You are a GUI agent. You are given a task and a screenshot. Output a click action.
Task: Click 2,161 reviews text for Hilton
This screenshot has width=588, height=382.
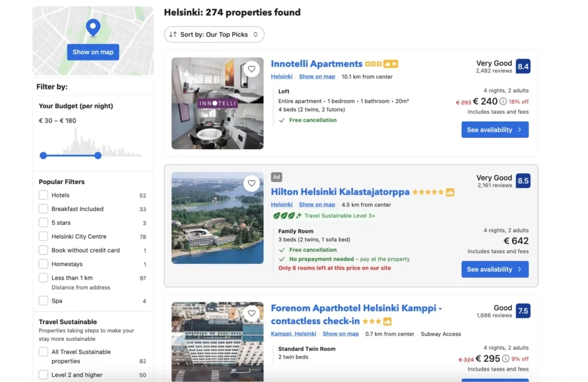coord(494,185)
